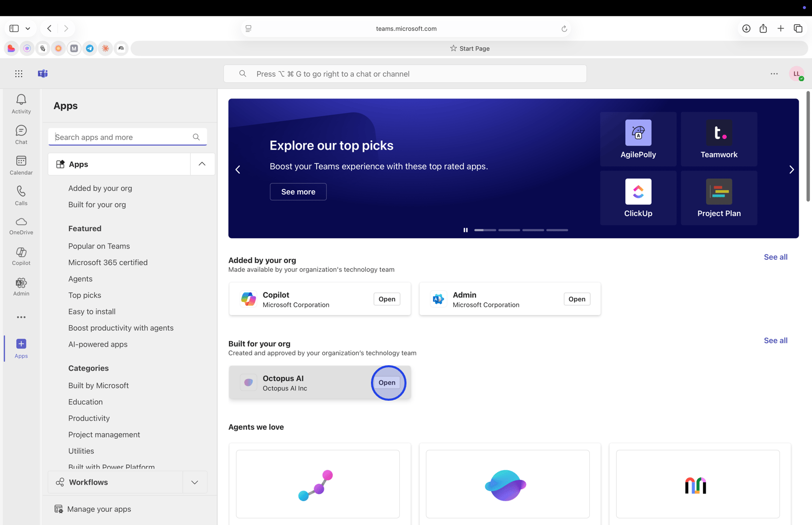Jump to the second carousel slide indicator
This screenshot has width=812, height=525.
(x=509, y=230)
